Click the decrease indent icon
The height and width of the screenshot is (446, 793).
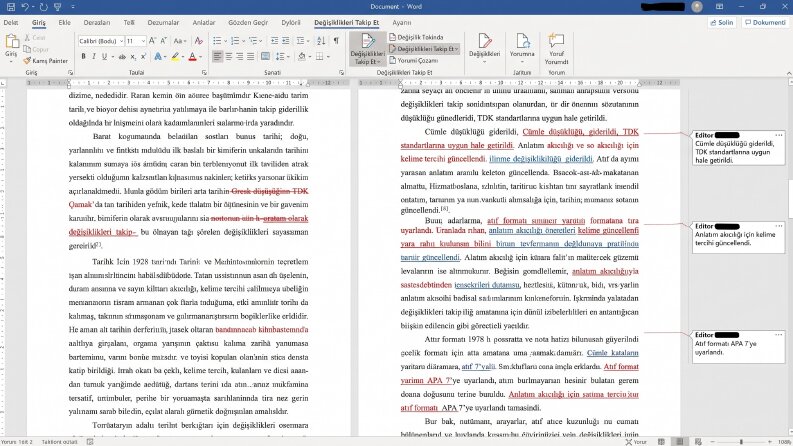tap(274, 41)
